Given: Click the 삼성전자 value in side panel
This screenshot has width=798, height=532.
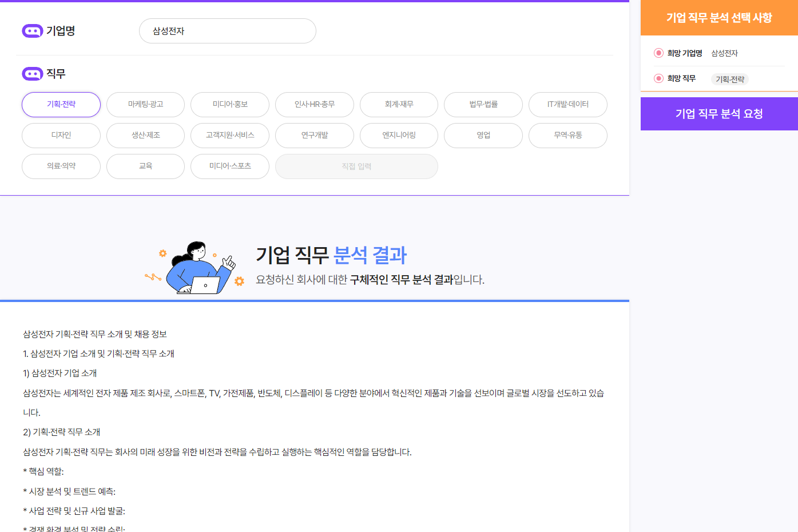Looking at the screenshot, I should (x=724, y=53).
